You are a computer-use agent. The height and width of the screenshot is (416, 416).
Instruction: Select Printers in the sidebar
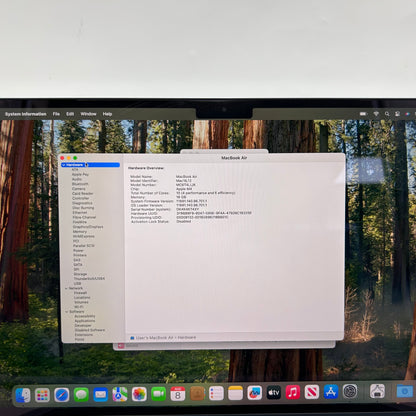(80, 255)
